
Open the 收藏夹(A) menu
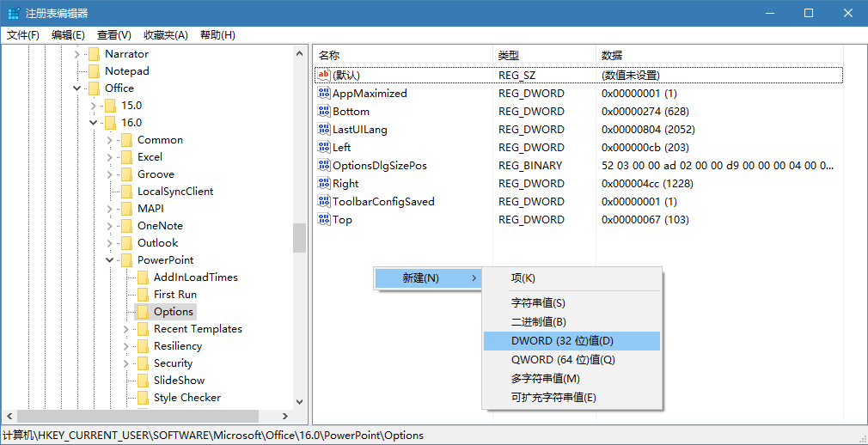coord(166,35)
